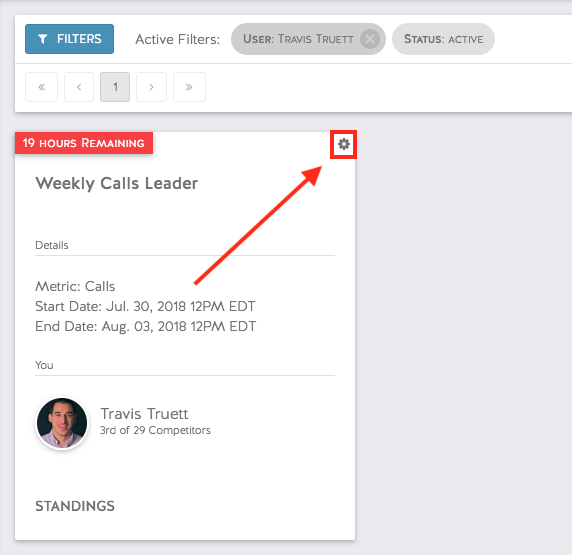Go to the previous page
The image size is (572, 555).
pos(79,87)
